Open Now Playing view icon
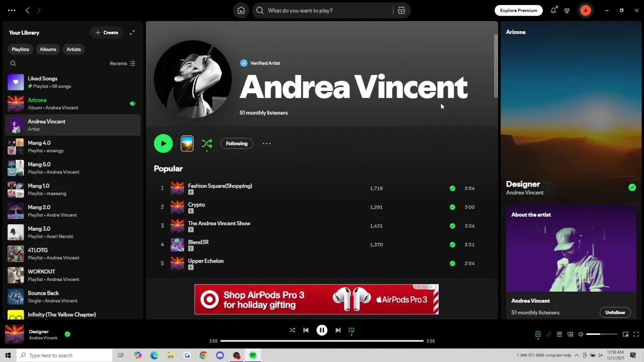644x362 pixels. click(538, 334)
